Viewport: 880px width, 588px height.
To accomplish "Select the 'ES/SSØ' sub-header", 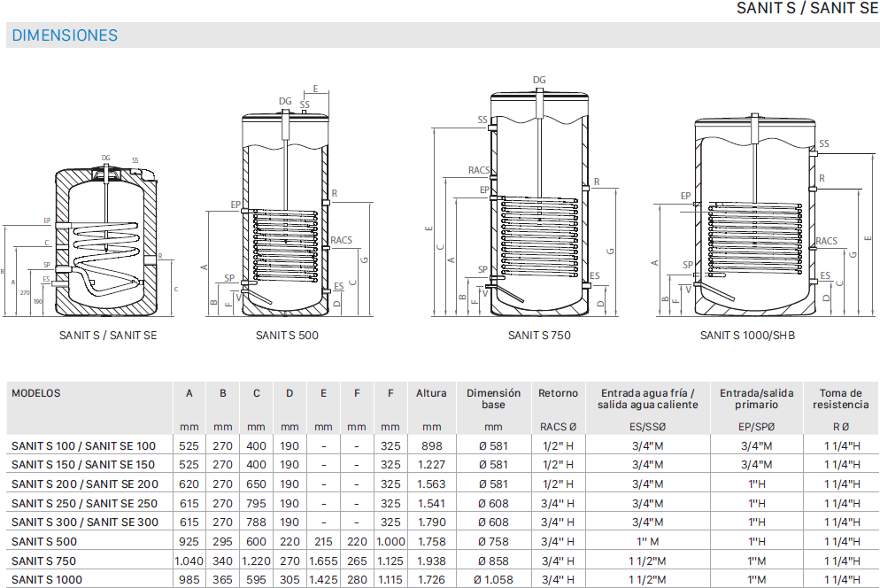I will 648,427.
